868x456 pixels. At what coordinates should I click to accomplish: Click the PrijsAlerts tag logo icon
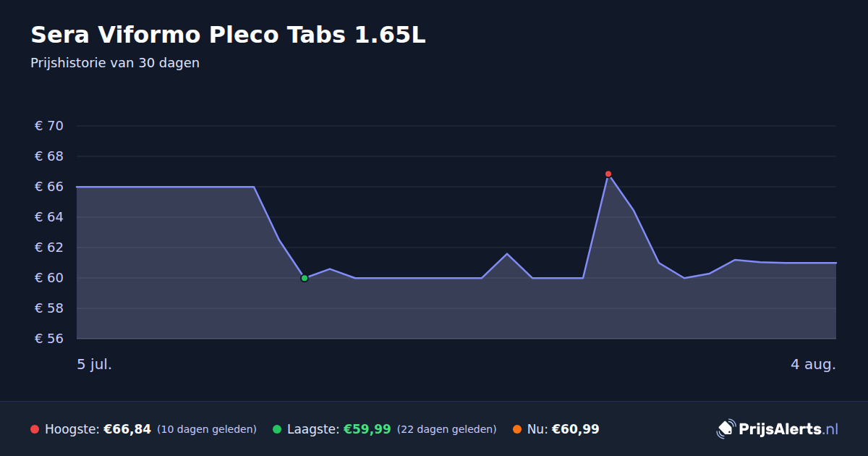tap(726, 429)
